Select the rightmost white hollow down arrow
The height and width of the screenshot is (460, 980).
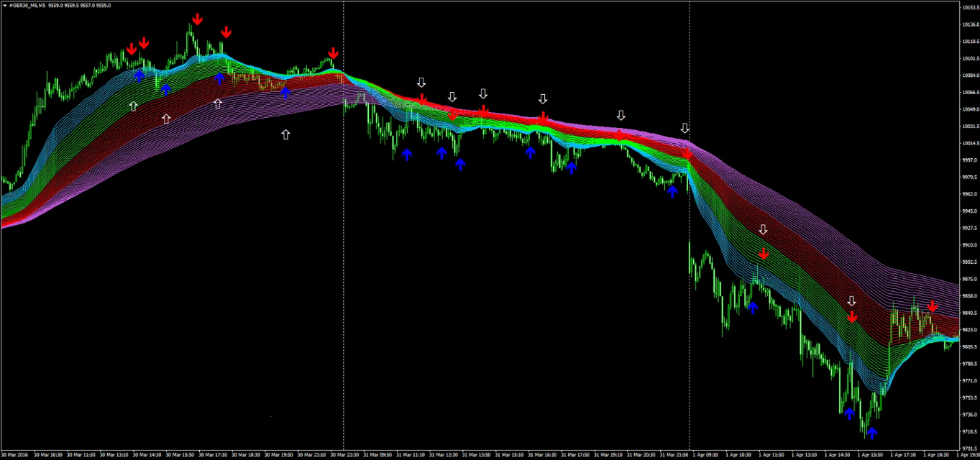tap(851, 301)
